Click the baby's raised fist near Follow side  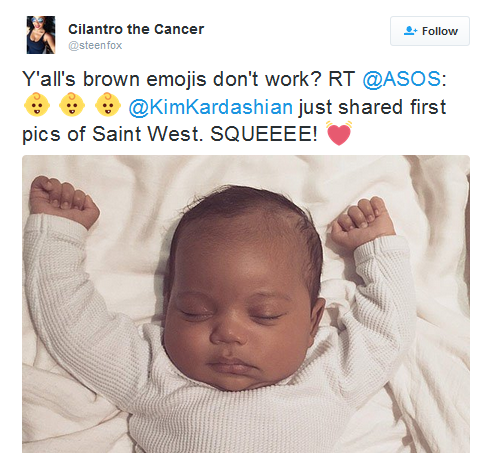pos(363,222)
